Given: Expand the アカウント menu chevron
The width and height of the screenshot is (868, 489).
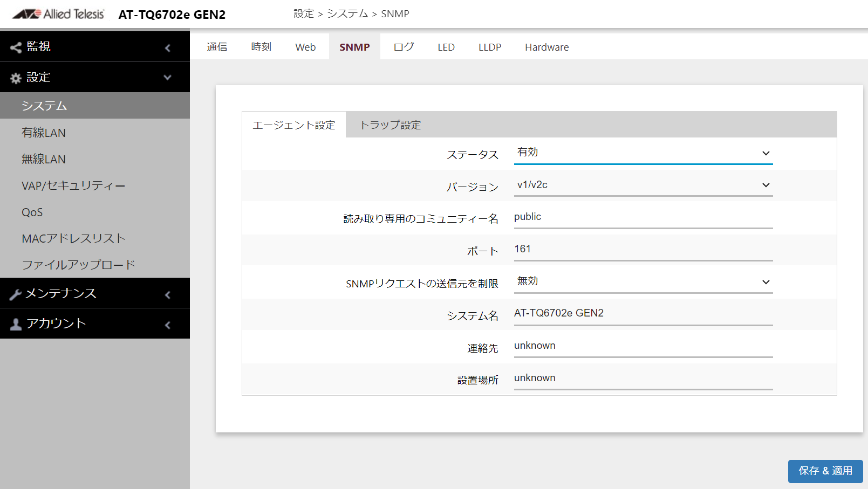Looking at the screenshot, I should (168, 325).
